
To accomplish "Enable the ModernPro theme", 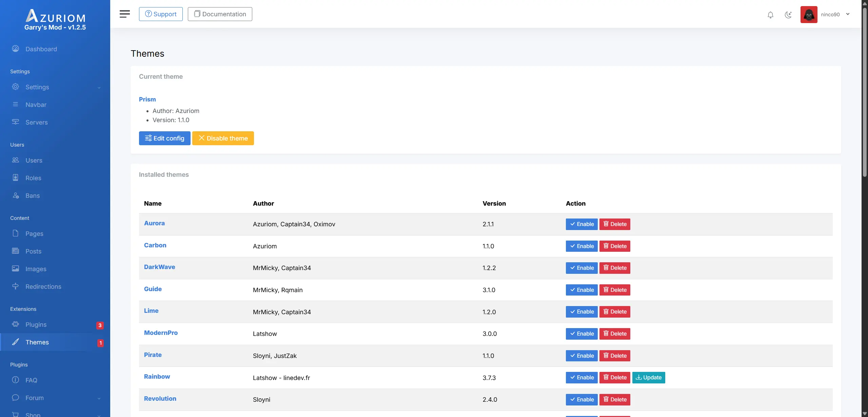I will pyautogui.click(x=581, y=334).
